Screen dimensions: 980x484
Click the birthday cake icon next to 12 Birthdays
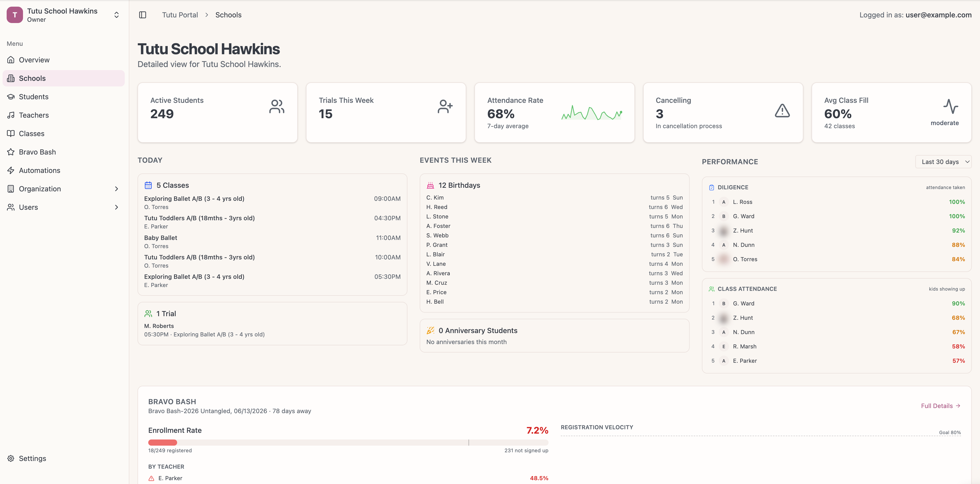coord(430,185)
